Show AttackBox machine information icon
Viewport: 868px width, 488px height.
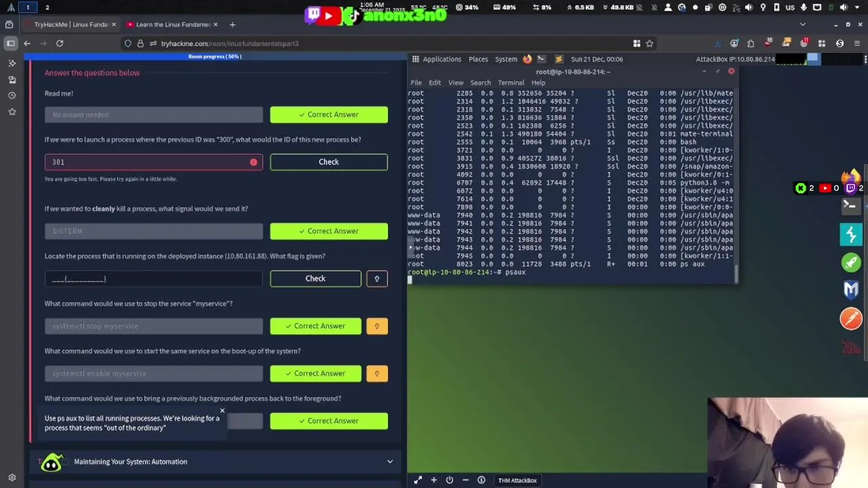click(481, 480)
